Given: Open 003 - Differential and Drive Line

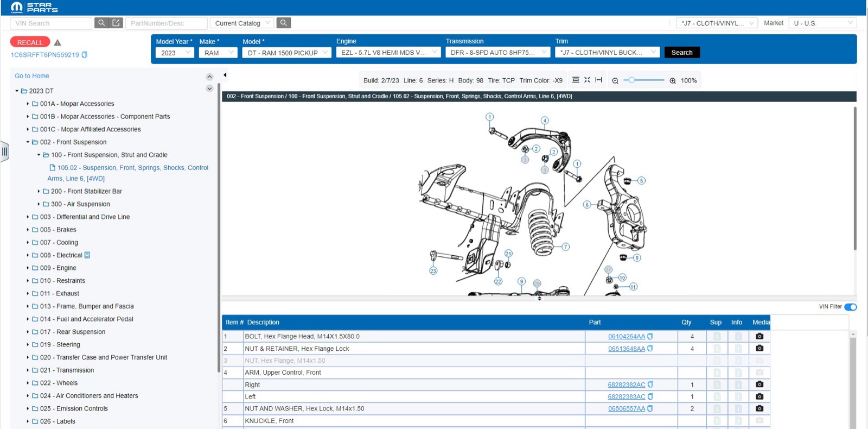Looking at the screenshot, I should click(85, 217).
